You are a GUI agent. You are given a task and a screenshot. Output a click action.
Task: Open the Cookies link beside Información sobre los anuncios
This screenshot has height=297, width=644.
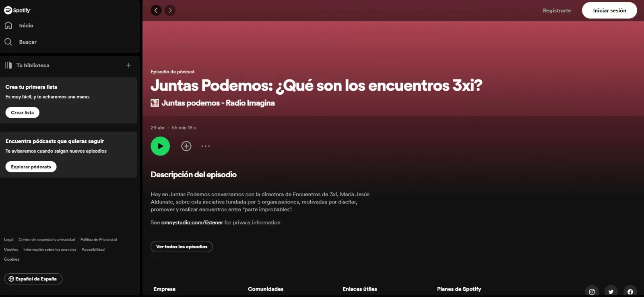(11, 249)
